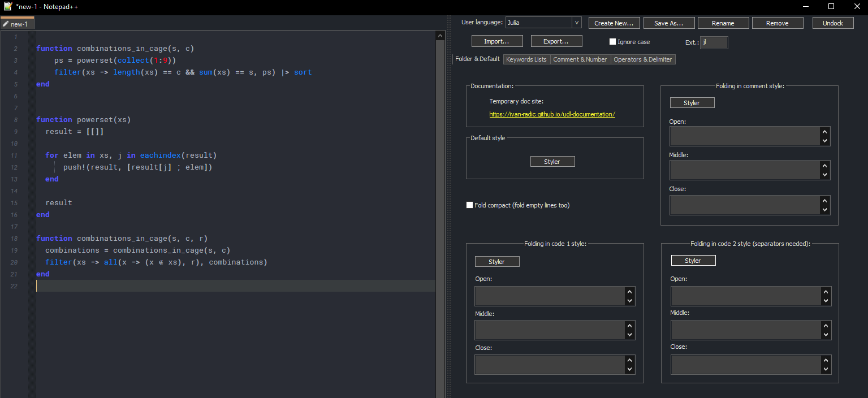
Task: Switch to the Keywords Lists tab
Action: point(526,59)
